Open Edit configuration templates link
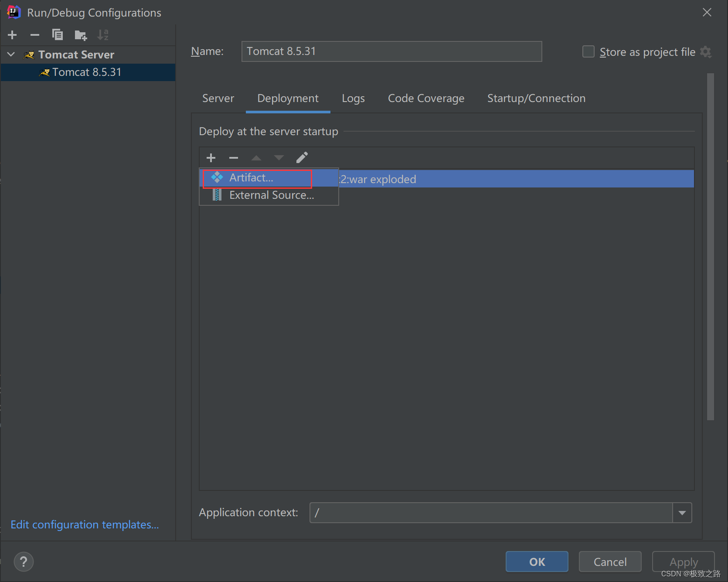The image size is (728, 582). tap(85, 524)
